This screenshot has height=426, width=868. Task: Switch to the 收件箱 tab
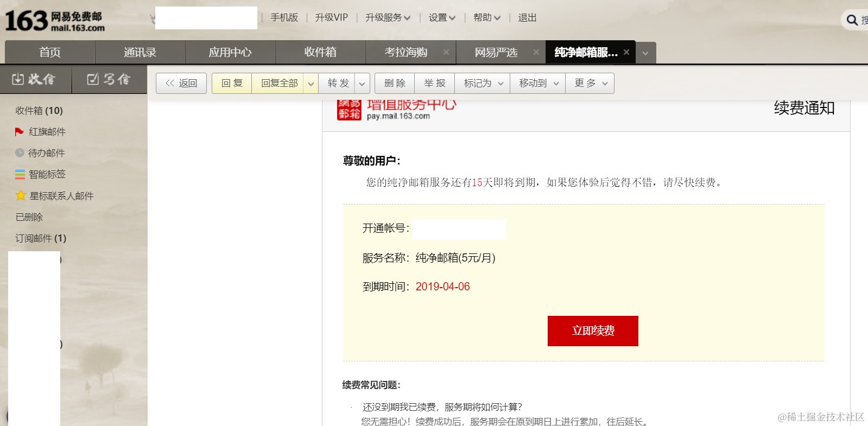click(320, 52)
